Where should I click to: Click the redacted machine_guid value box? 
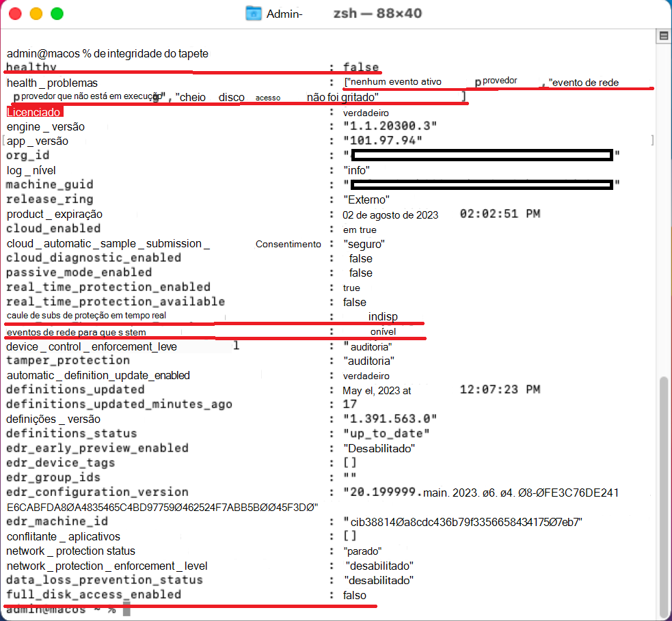[482, 184]
